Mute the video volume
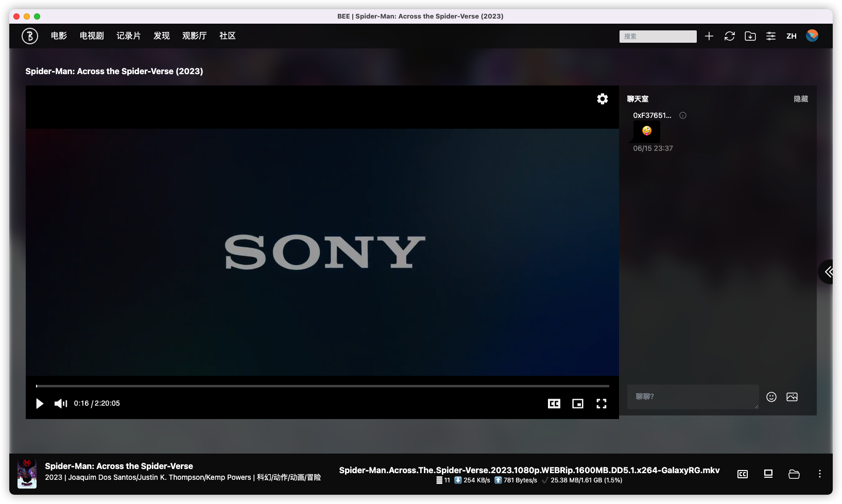 61,404
